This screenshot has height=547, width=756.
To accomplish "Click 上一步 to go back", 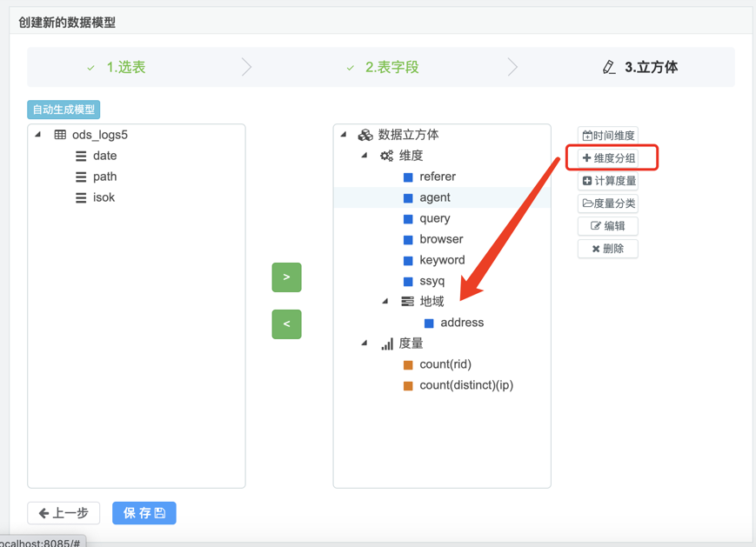I will coord(64,513).
